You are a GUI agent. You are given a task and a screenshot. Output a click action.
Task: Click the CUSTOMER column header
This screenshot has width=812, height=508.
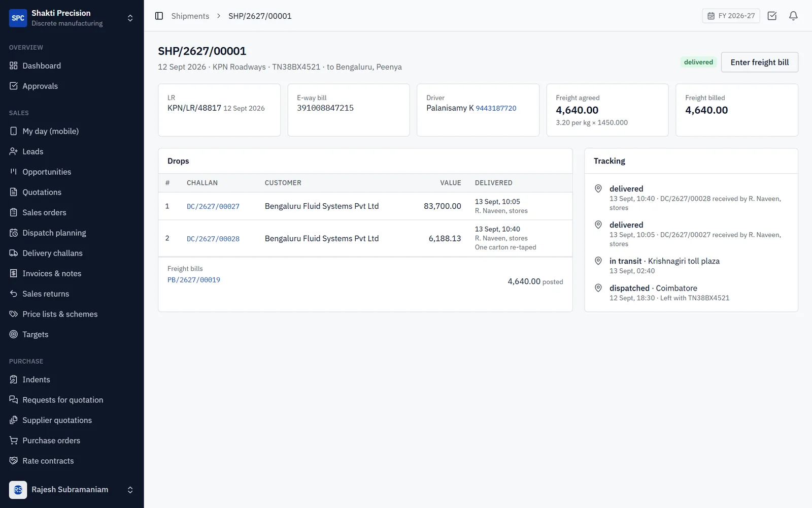click(x=283, y=183)
